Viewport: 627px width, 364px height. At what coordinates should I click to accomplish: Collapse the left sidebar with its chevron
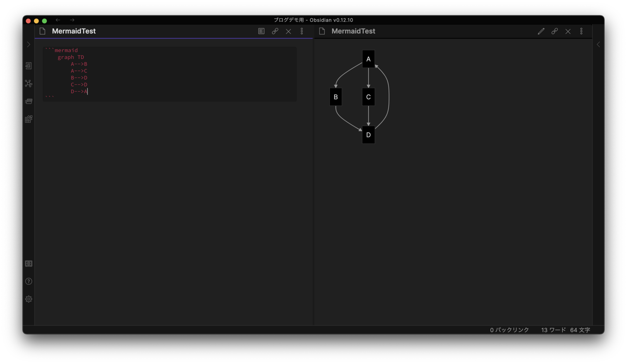(28, 44)
